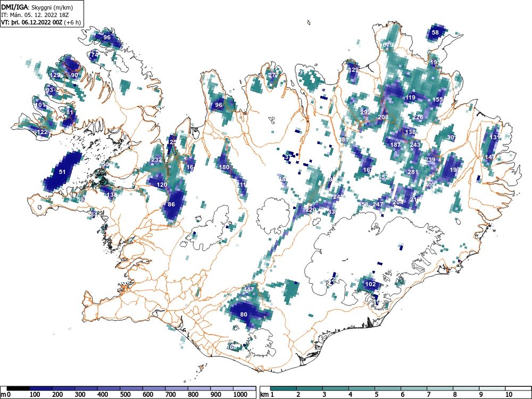Click the visibility value 180 on the map

pos(225,167)
